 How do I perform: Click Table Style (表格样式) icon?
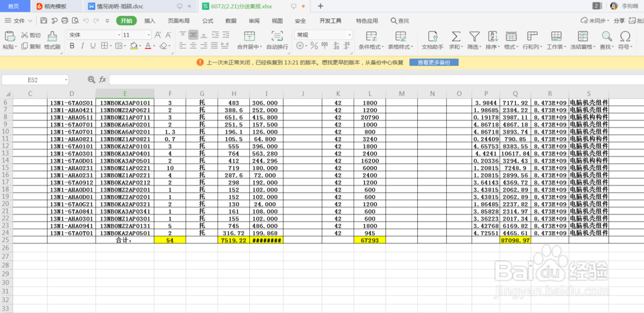click(x=401, y=36)
